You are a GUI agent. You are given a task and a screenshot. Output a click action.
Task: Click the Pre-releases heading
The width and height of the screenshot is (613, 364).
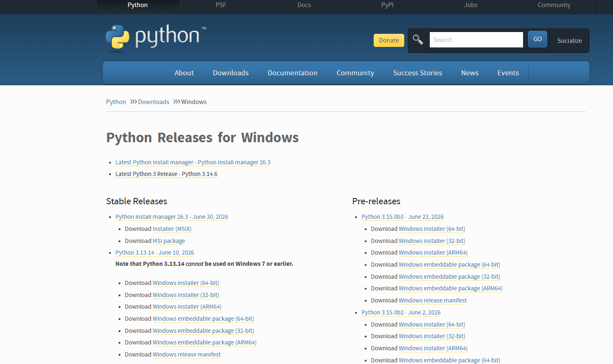[376, 201]
